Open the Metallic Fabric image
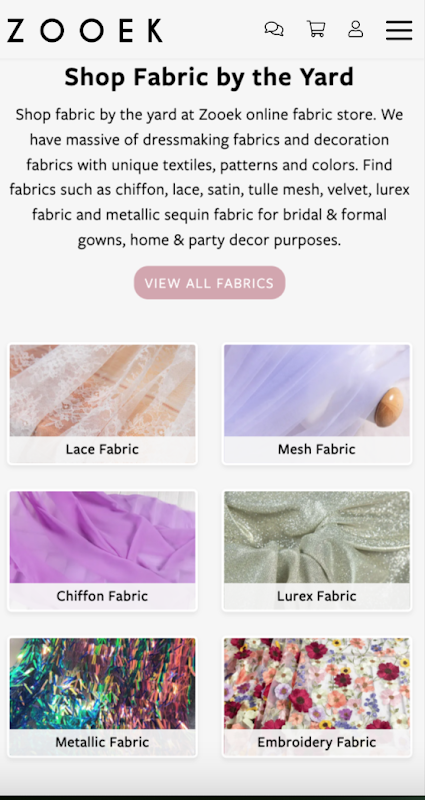 (x=103, y=684)
